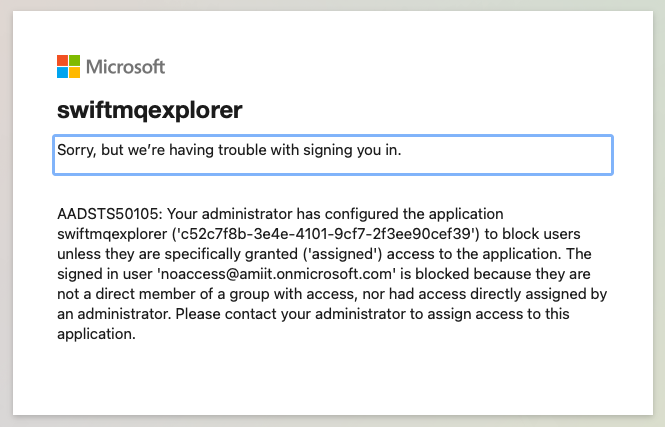The width and height of the screenshot is (665, 427).
Task: Focus the "Sorry, but we're having trouble" box
Action: (x=332, y=155)
